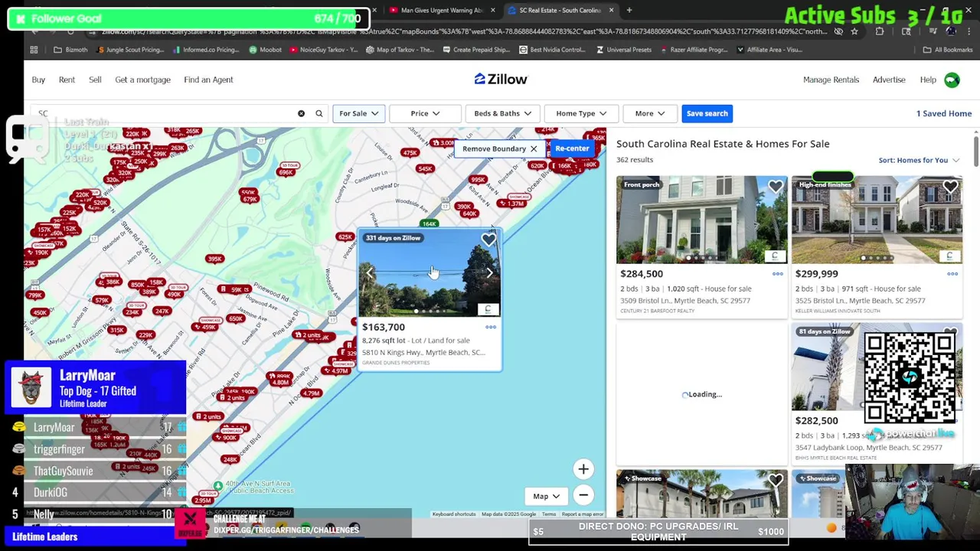Screen dimensions: 980x551
Task: Click the results list scrollbar
Action: point(976,149)
